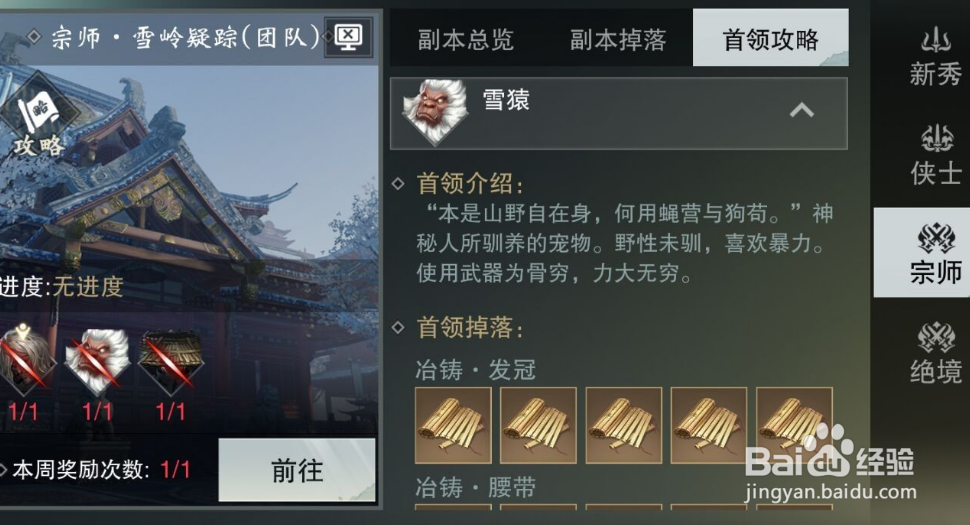Select the 首领攻略 tab

point(770,38)
